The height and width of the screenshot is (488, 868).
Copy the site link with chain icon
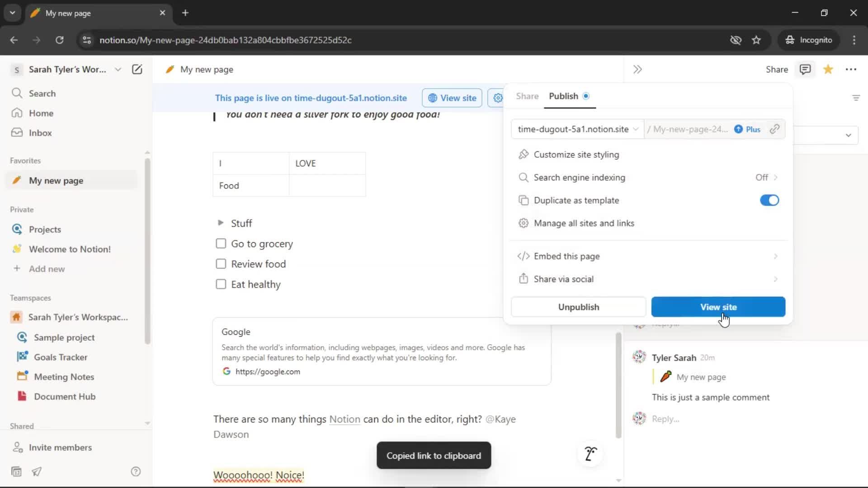774,129
